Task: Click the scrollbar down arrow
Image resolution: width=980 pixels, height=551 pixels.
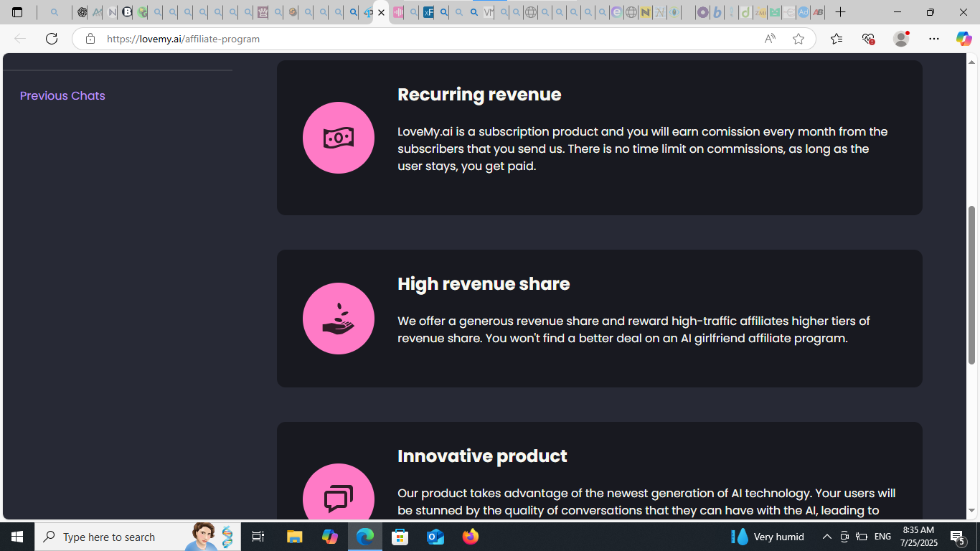Action: click(972, 511)
